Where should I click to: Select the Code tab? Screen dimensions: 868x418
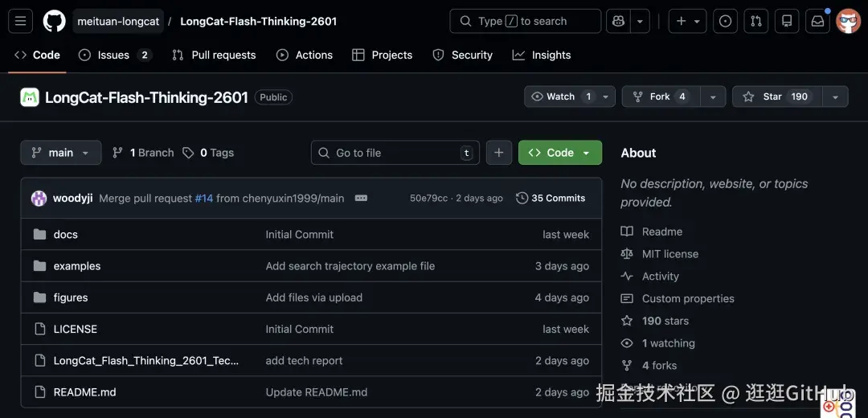[x=38, y=55]
